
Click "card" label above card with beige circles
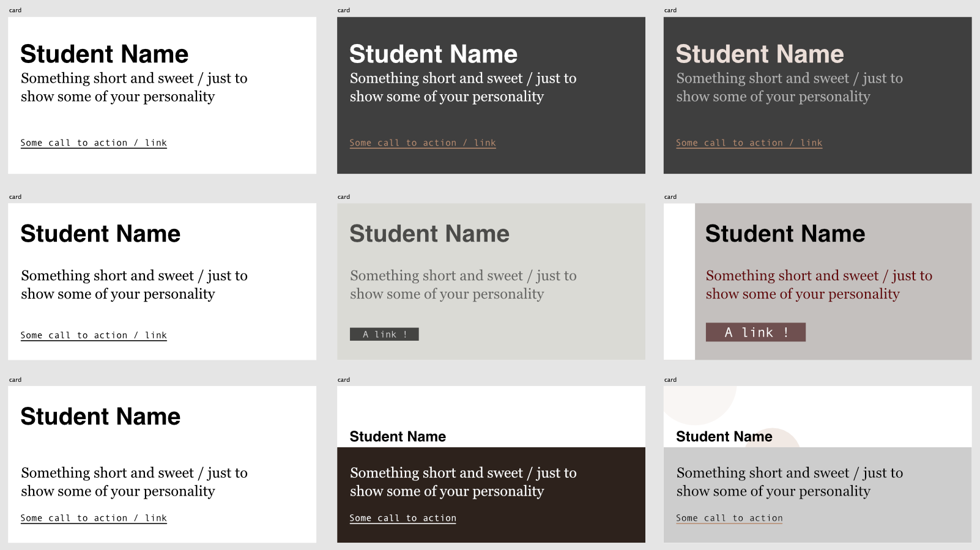670,380
